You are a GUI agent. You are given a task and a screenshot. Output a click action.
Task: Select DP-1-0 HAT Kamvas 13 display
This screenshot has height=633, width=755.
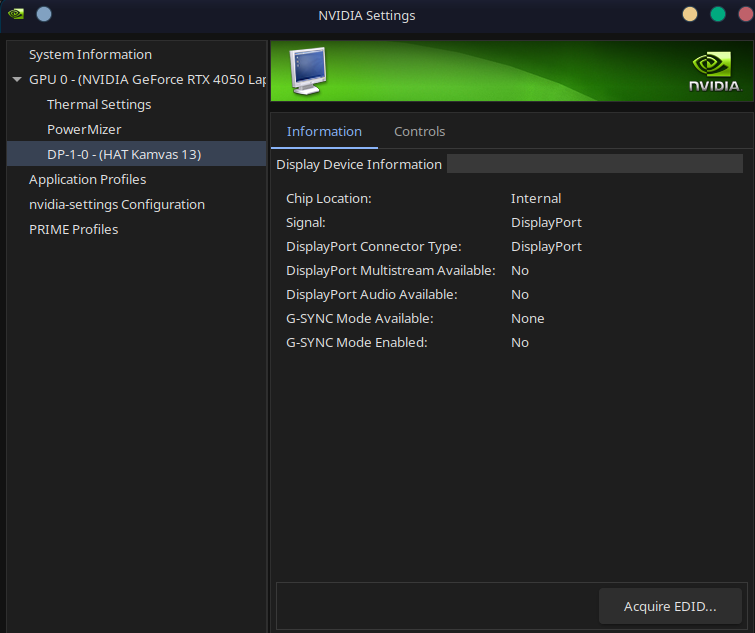pyautogui.click(x=124, y=155)
